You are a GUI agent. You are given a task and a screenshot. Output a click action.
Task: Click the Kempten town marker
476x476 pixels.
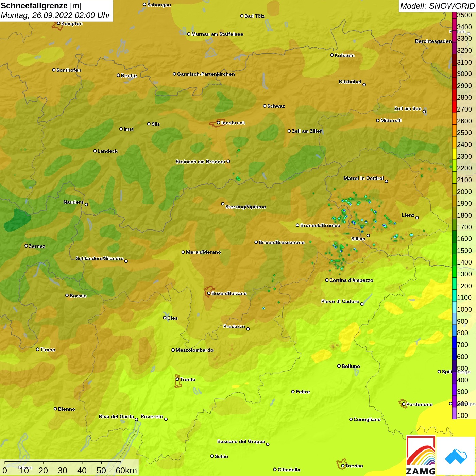58,23
